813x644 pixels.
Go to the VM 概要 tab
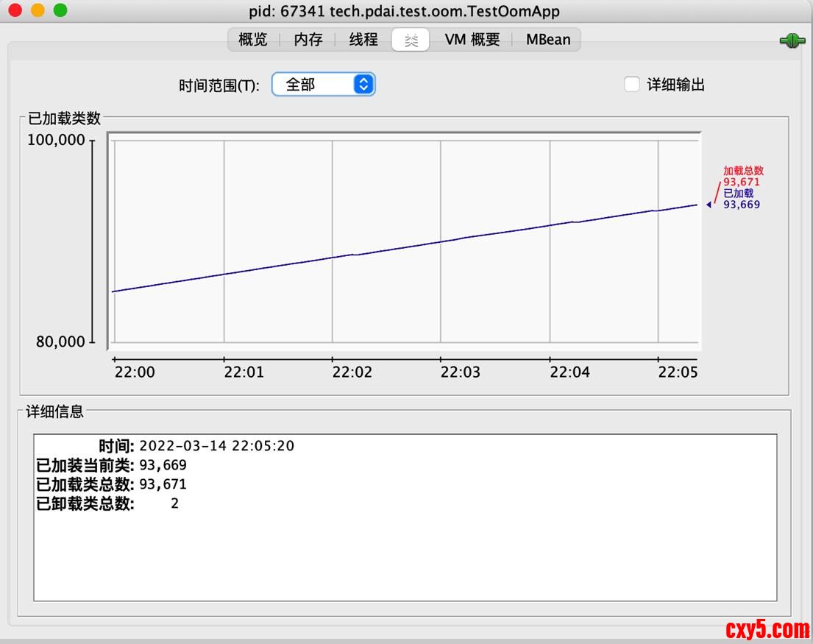(x=472, y=40)
